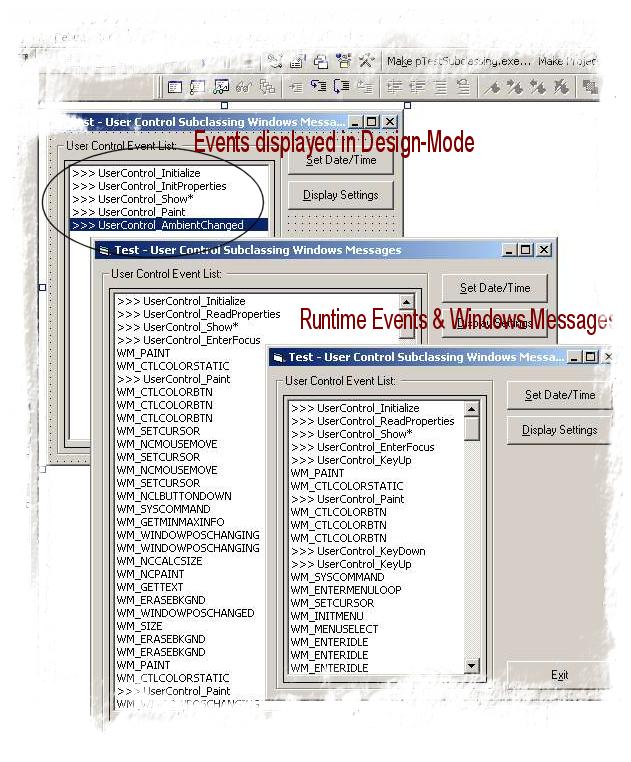Open the Object Browser toolbar icon
This screenshot has height=762, width=631.
pos(344,62)
